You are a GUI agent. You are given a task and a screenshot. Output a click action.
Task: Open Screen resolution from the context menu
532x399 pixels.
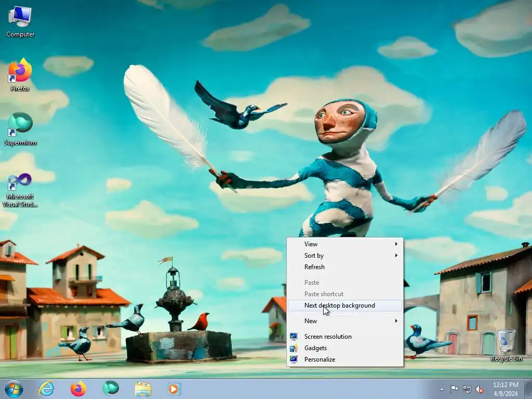click(x=345, y=337)
